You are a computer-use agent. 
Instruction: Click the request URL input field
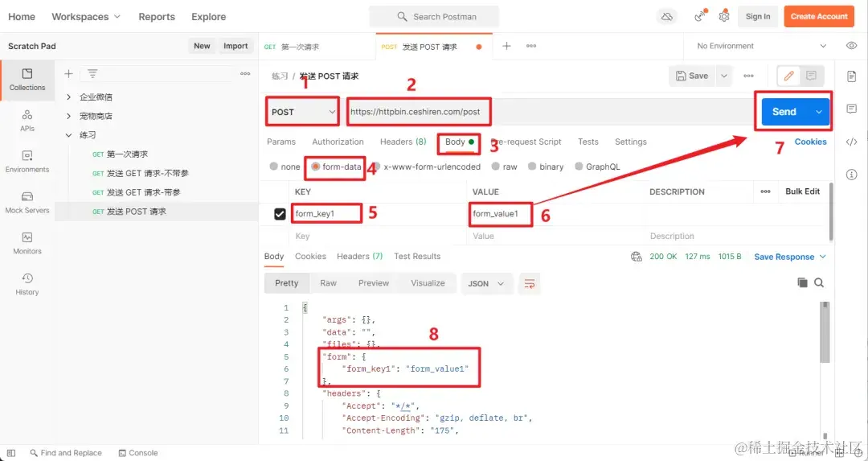coord(549,112)
